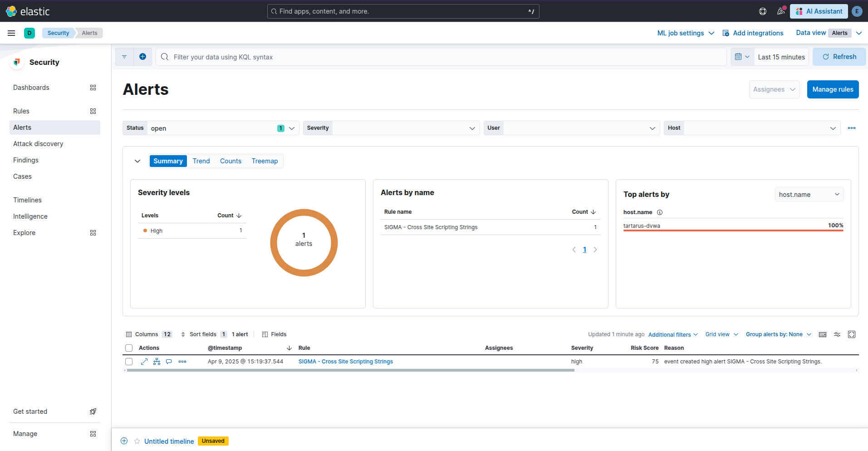Click the notifications newsfeed icon
The image size is (868, 451).
coord(780,11)
